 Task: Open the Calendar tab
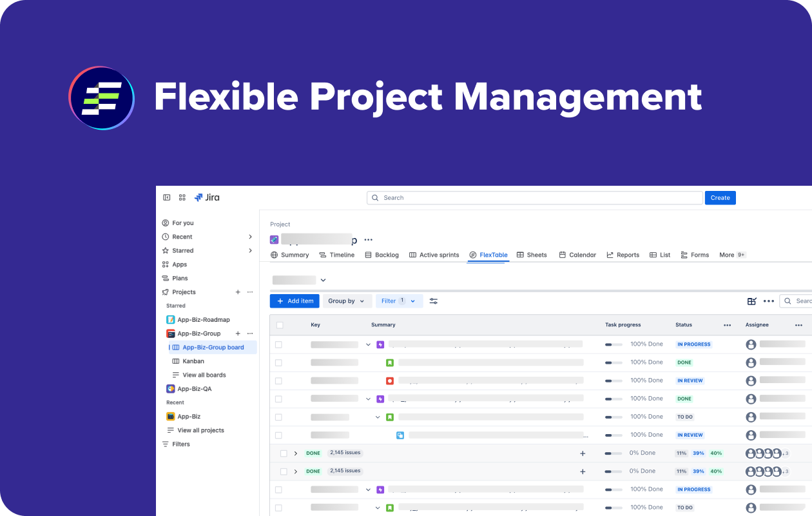click(x=577, y=255)
